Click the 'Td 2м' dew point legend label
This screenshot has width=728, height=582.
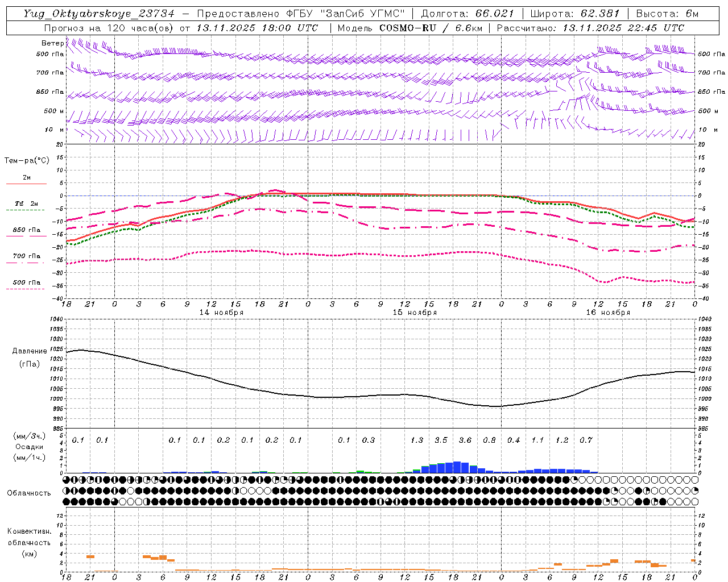(27, 203)
